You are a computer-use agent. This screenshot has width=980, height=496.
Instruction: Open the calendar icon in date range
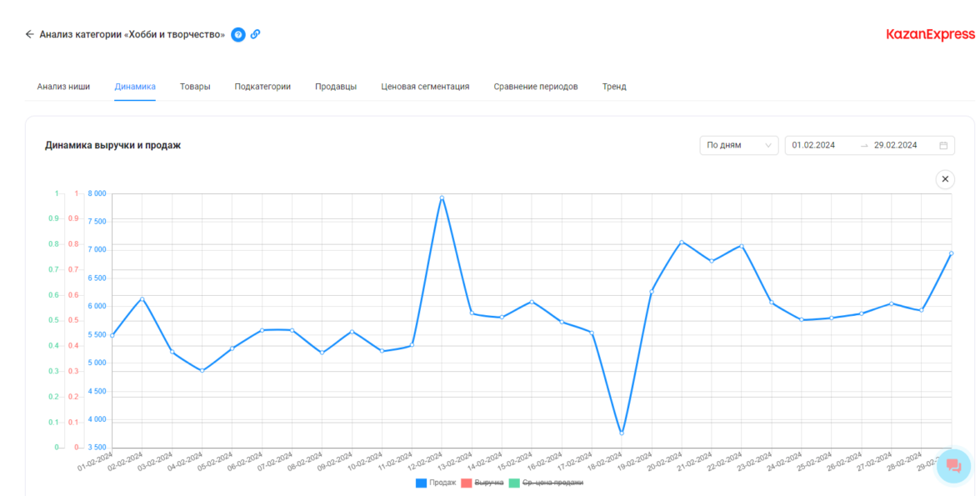pyautogui.click(x=943, y=145)
